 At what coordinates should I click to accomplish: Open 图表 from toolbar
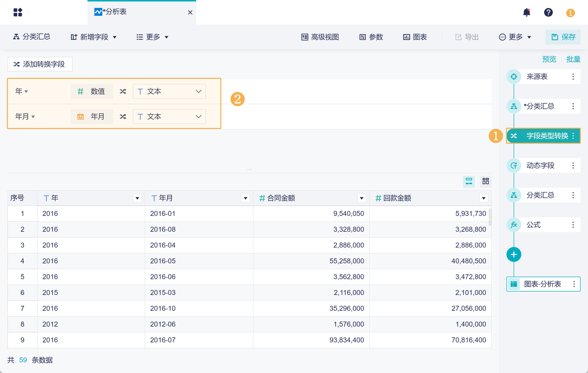[x=415, y=37]
